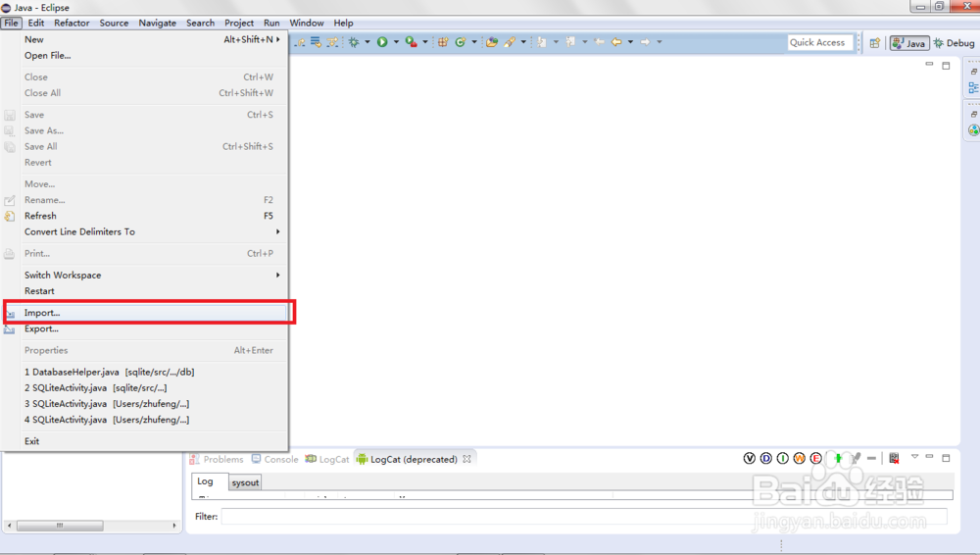Toggle Warning (W) log level filter
The image size is (980, 555).
pyautogui.click(x=800, y=459)
